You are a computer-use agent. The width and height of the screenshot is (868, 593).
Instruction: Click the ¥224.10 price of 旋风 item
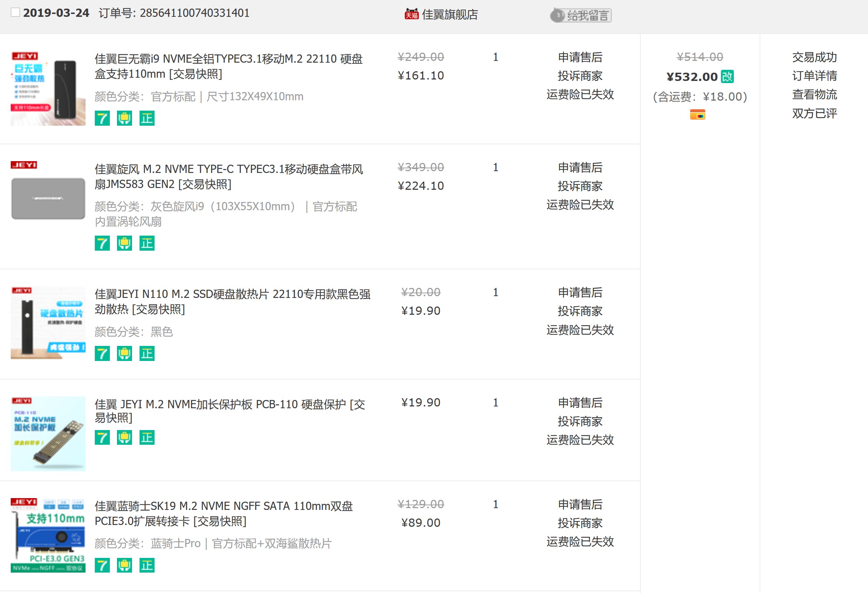pyautogui.click(x=421, y=186)
